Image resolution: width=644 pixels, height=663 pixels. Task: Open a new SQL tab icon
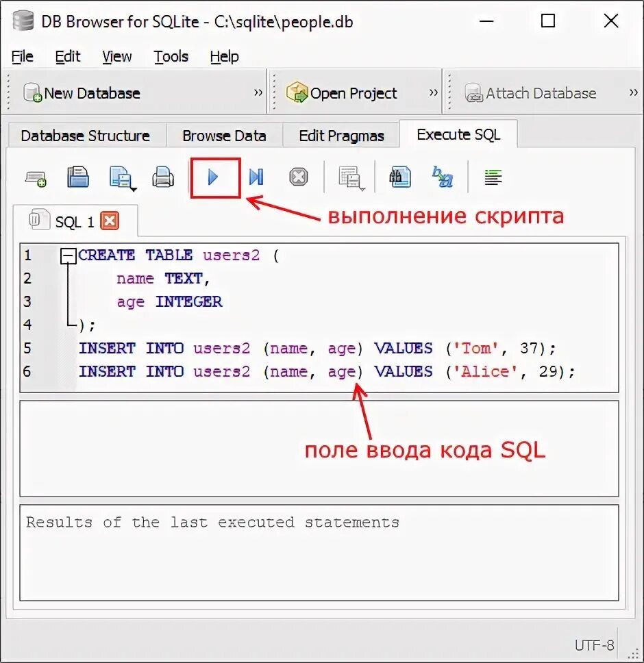point(36,177)
